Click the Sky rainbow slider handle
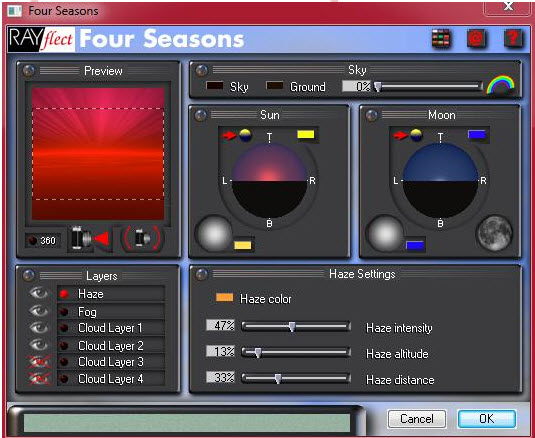 click(x=377, y=86)
